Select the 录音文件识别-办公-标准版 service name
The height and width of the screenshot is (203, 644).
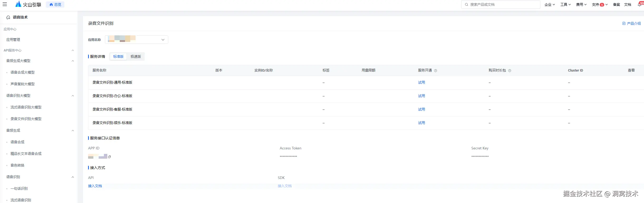point(112,96)
